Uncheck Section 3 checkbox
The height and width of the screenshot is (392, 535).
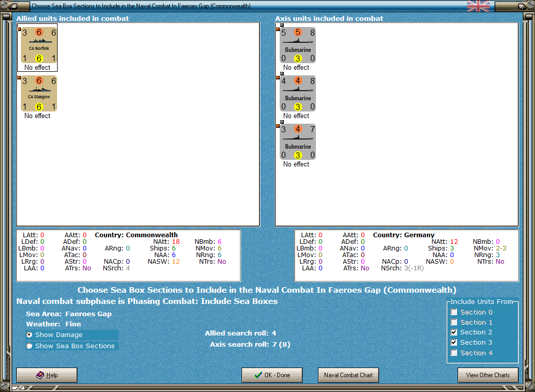(454, 343)
